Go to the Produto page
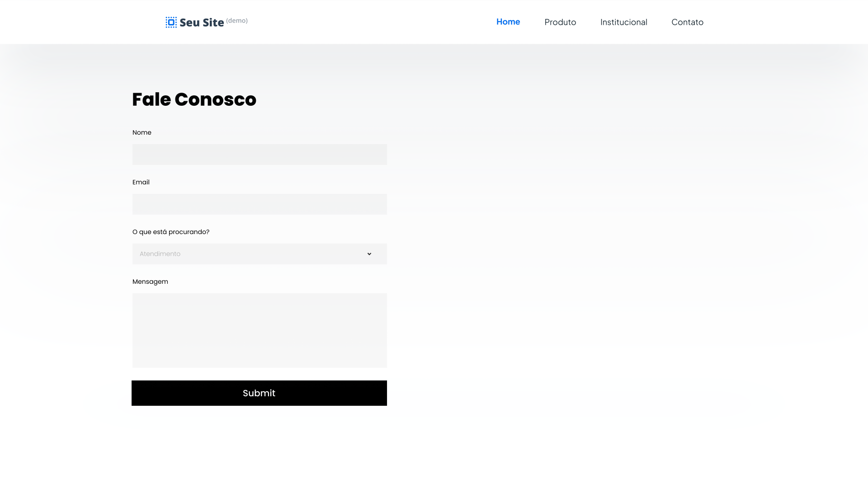This screenshot has height=488, width=868. [x=560, y=22]
